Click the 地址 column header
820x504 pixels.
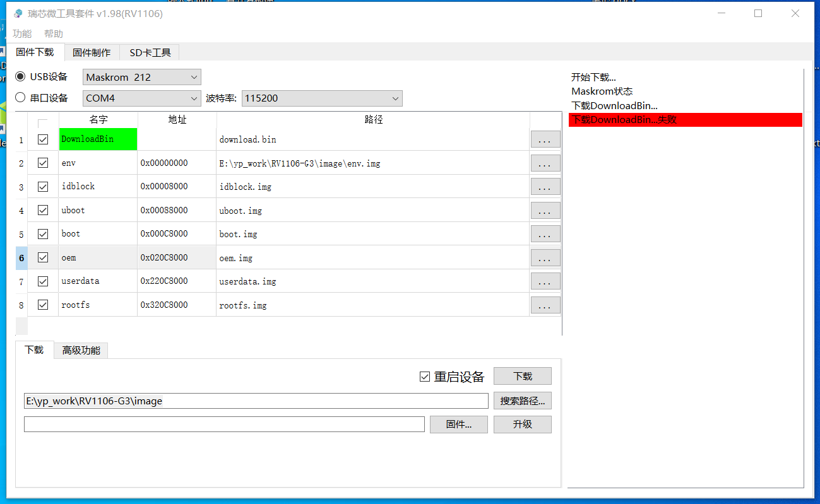(x=177, y=119)
